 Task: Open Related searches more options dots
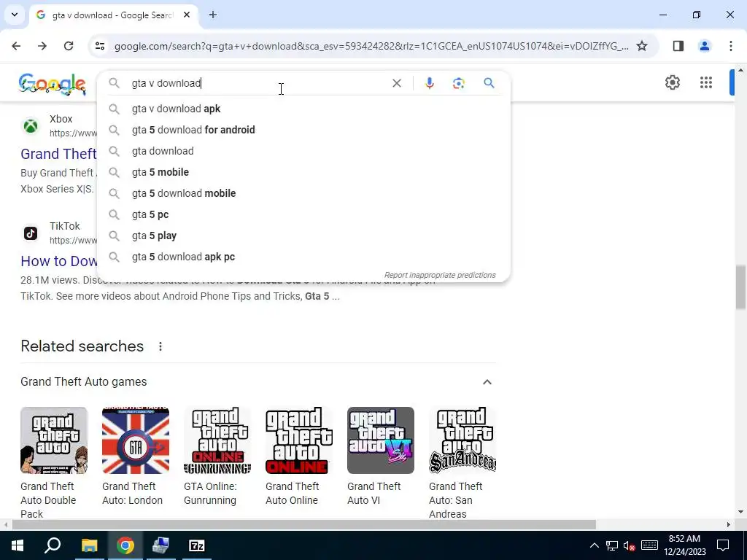[x=160, y=346]
